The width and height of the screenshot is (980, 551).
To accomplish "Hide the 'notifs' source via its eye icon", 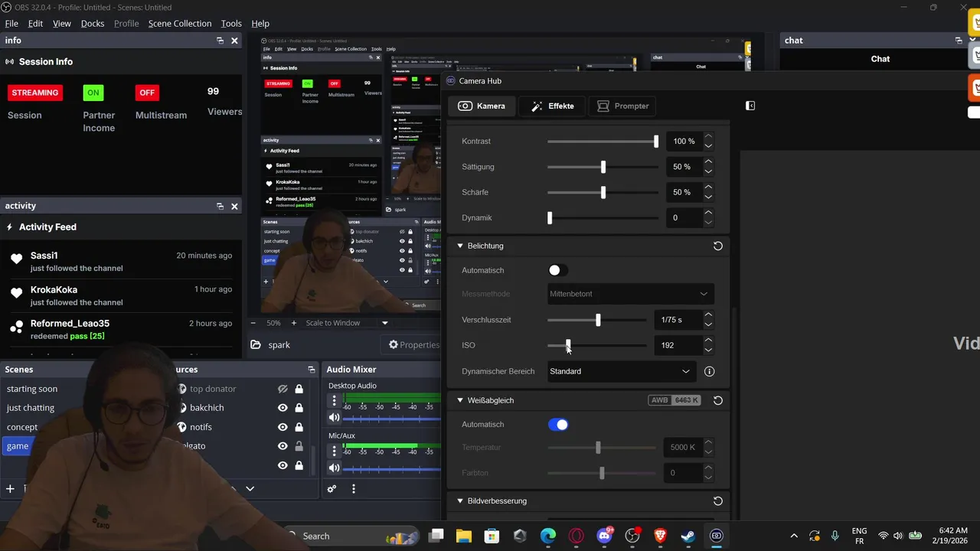I will click(283, 427).
